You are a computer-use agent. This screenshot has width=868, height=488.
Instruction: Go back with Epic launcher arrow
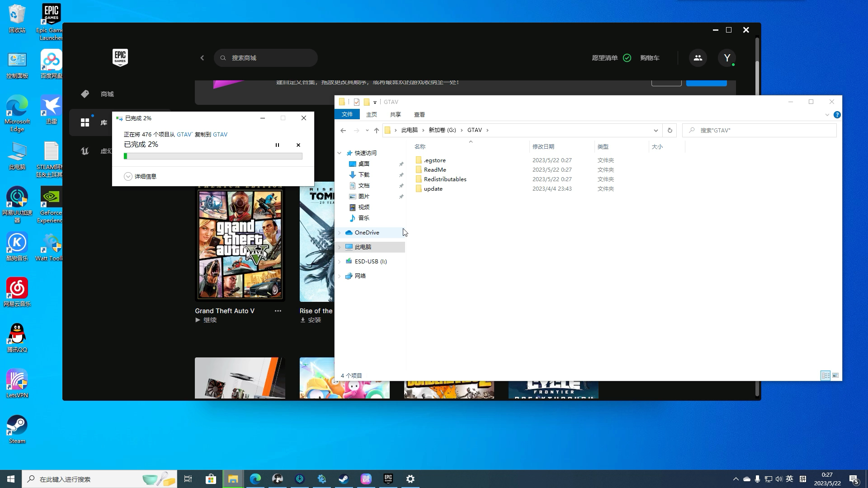202,58
